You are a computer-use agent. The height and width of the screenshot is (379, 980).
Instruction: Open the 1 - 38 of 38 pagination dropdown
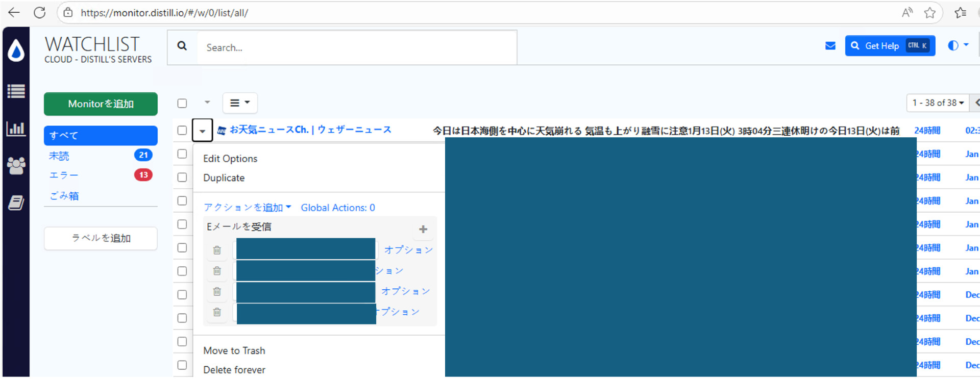938,103
